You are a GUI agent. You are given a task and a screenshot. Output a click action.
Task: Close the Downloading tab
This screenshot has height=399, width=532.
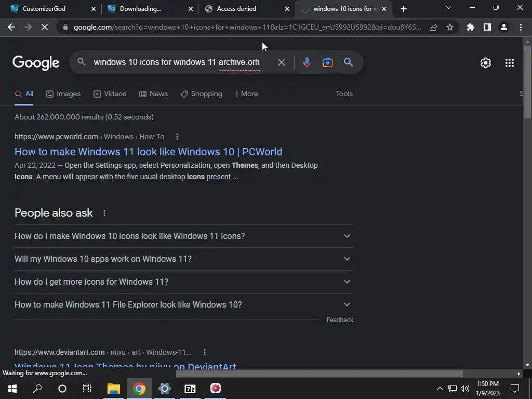(191, 9)
